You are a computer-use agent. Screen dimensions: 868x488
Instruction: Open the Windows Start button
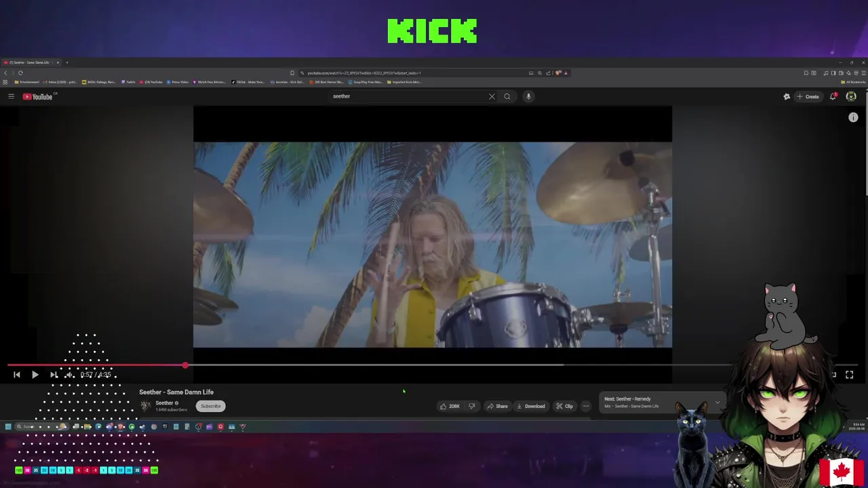pos(8,426)
